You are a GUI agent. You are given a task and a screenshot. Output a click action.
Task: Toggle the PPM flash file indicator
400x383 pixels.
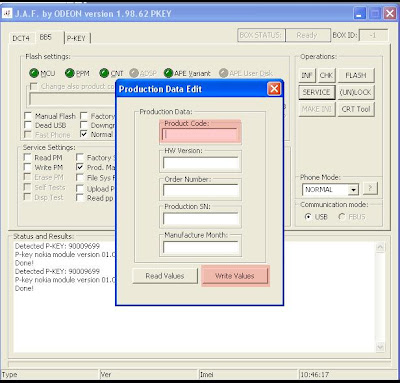tap(70, 73)
